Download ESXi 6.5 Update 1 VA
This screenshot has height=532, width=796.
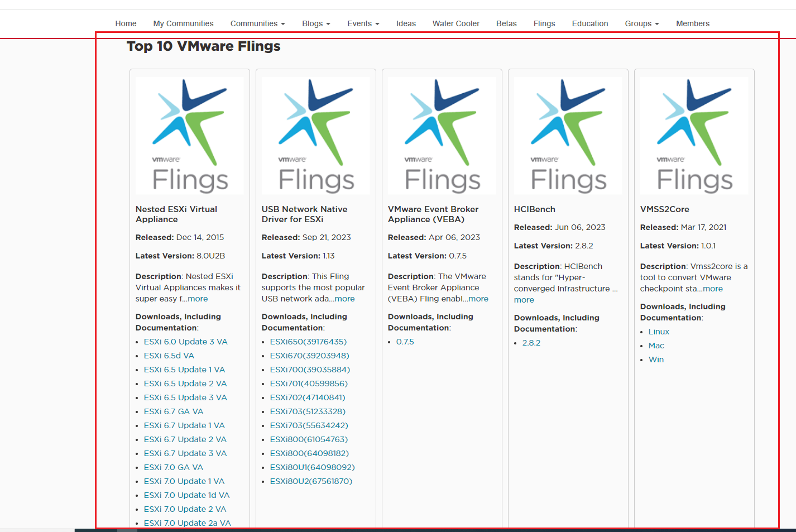184,370
